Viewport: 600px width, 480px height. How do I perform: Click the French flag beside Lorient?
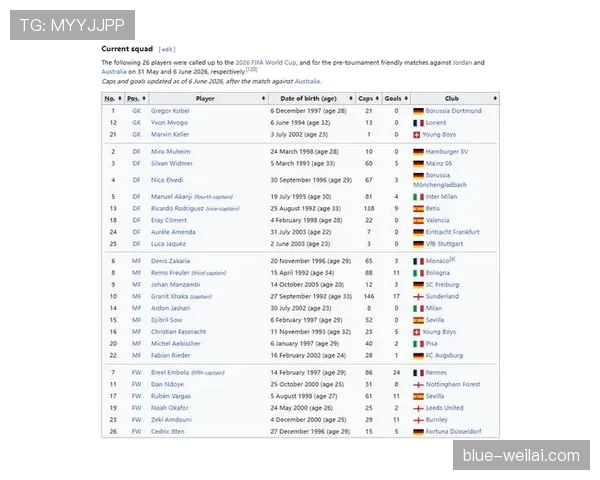418,123
